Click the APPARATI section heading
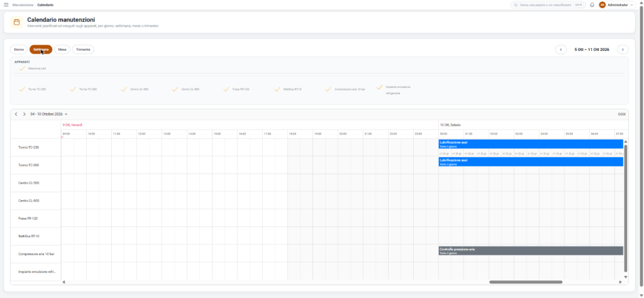Viewport: 644px width, 298px height. [x=22, y=62]
